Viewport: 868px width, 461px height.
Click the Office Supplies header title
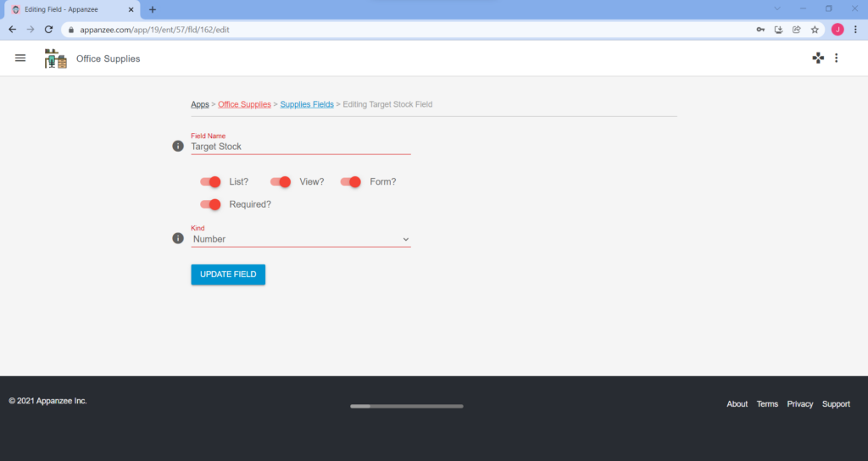coord(108,58)
